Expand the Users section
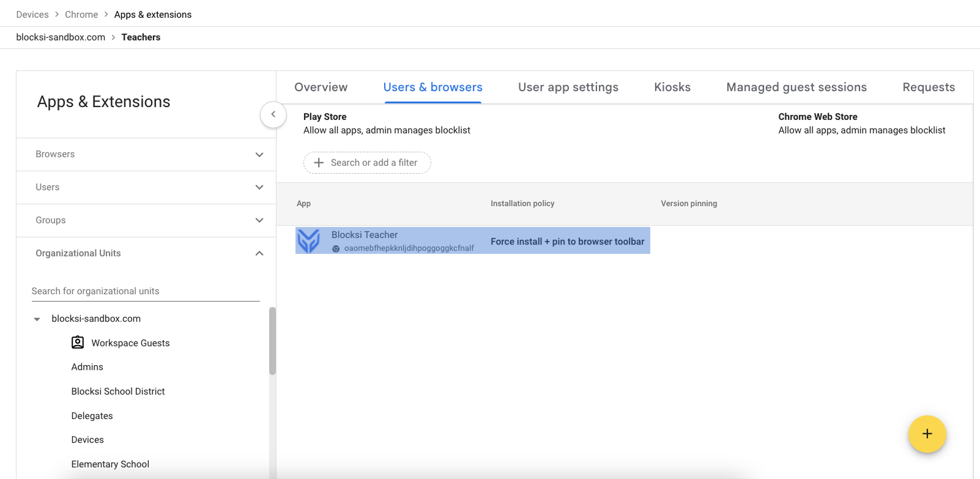Image resolution: width=980 pixels, height=479 pixels. (146, 187)
